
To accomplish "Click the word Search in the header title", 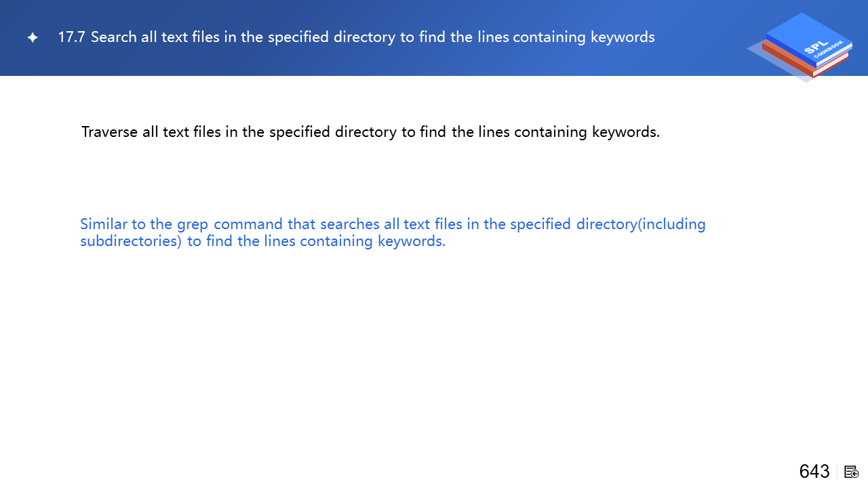I will point(114,37).
